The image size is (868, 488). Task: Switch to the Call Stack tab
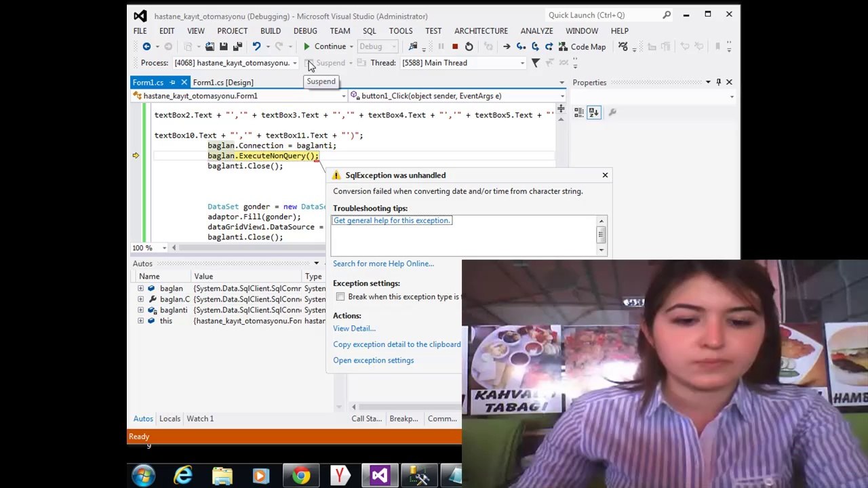pyautogui.click(x=366, y=419)
